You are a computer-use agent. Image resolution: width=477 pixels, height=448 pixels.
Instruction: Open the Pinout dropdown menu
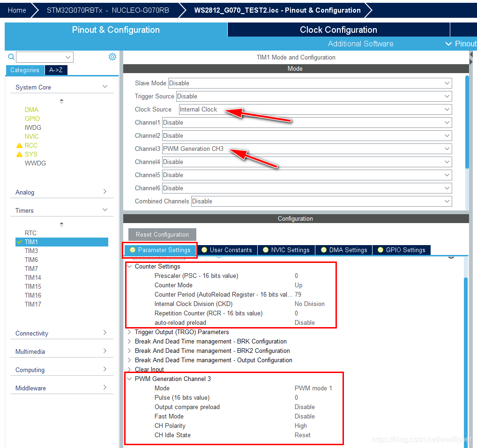[x=461, y=44]
